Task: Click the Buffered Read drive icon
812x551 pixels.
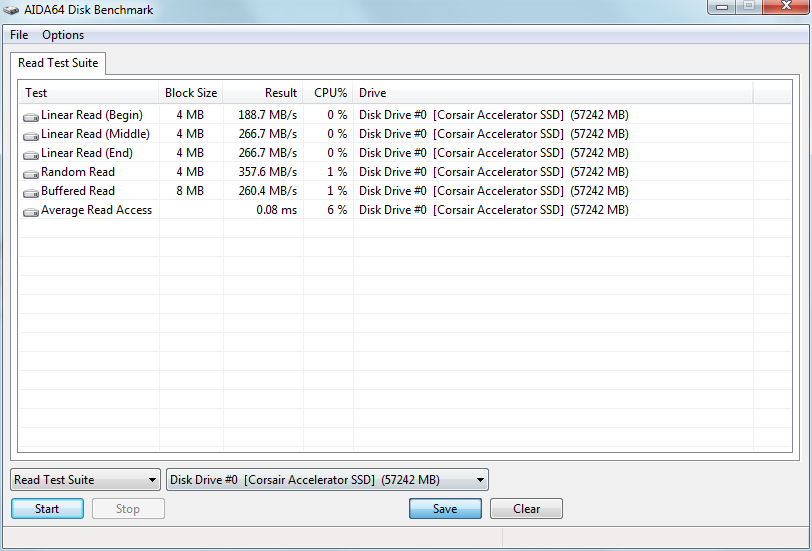Action: coord(31,193)
